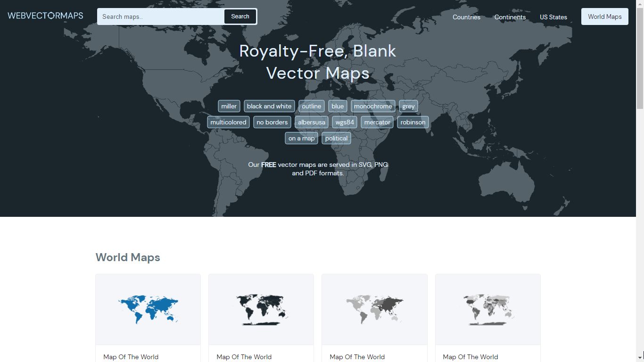The width and height of the screenshot is (644, 362).
Task: Click the search maps input field
Action: pyautogui.click(x=160, y=16)
